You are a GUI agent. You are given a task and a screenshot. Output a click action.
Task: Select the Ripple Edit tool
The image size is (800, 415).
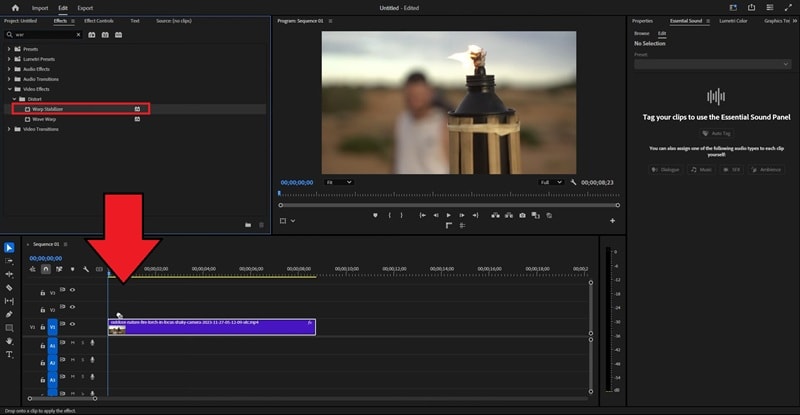(x=9, y=274)
